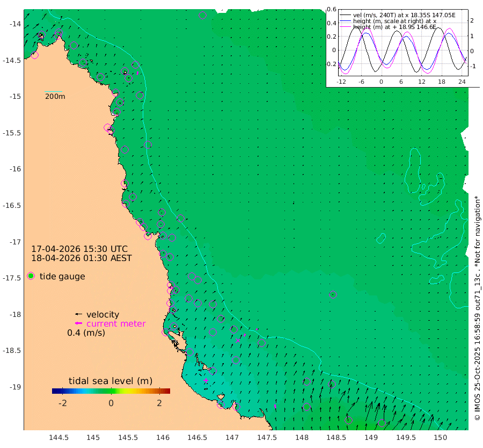Click the longitude '146' axis label
Screen dimensions: 483x448
[163, 437]
